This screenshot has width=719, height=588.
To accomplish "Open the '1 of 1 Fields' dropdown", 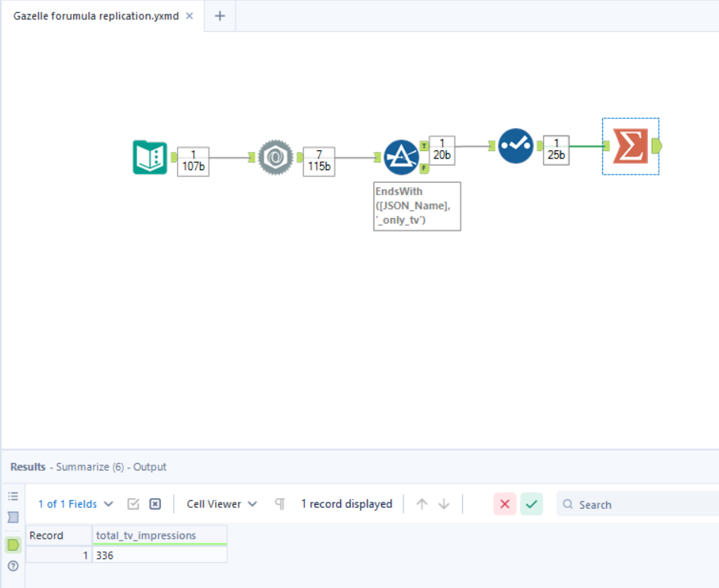I will click(68, 503).
